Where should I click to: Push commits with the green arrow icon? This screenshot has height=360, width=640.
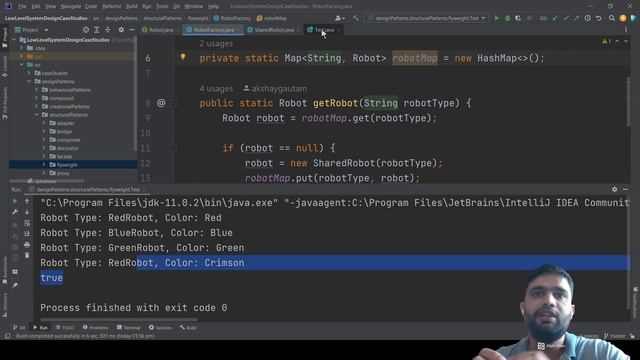[x=576, y=18]
